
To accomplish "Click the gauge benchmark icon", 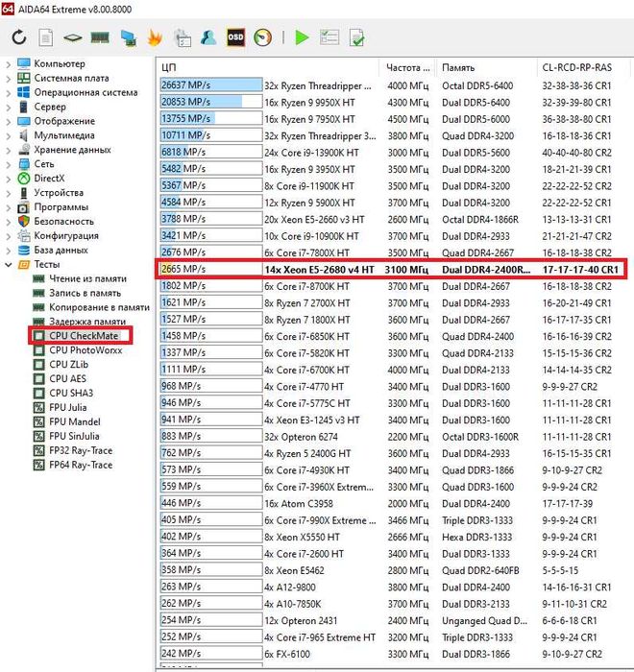I will coord(262,37).
